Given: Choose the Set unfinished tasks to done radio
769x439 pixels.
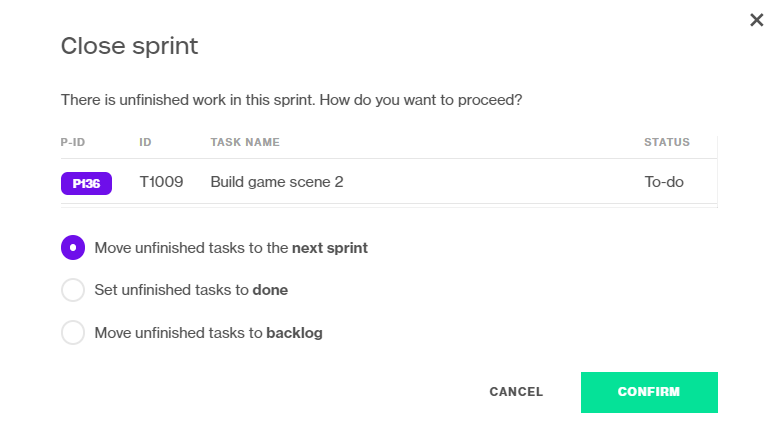Looking at the screenshot, I should (73, 290).
